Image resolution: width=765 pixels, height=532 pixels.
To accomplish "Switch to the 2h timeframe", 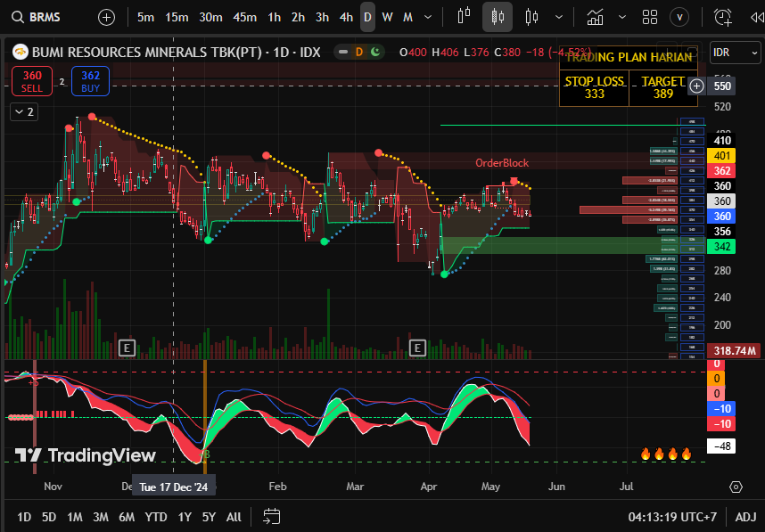I will (x=298, y=17).
